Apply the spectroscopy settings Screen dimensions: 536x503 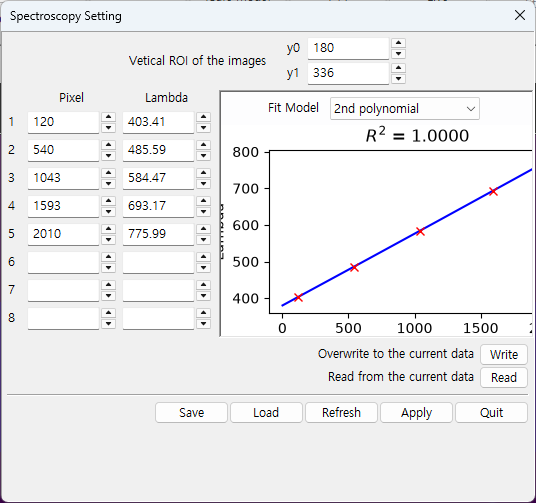[416, 413]
